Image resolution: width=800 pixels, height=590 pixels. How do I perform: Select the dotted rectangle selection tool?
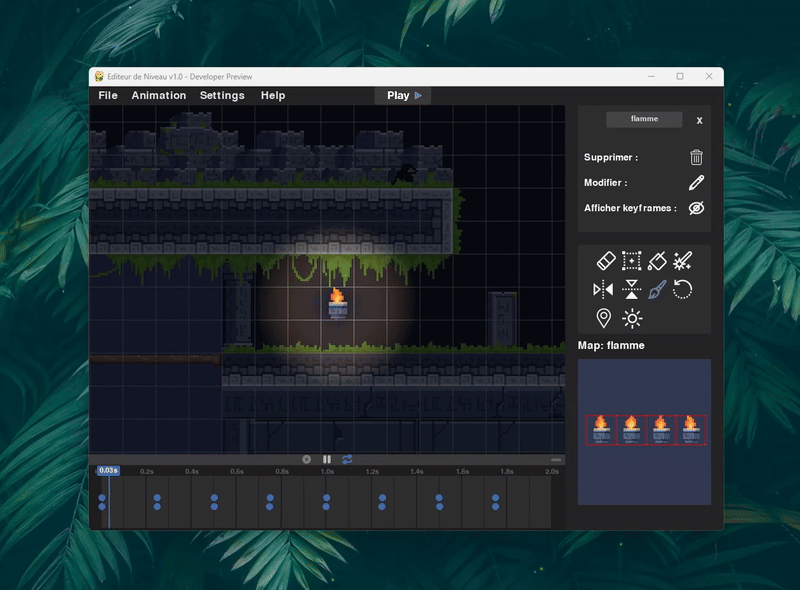click(x=631, y=261)
